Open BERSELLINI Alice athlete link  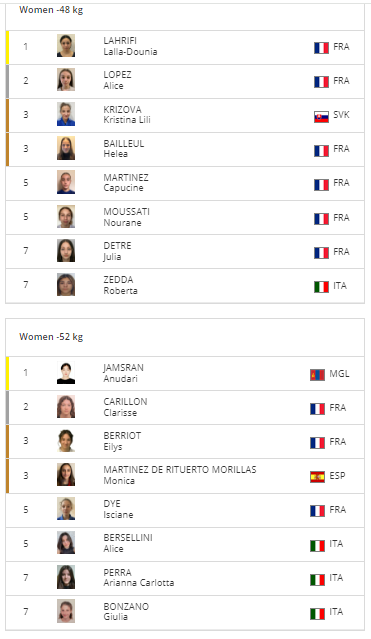click(128, 543)
